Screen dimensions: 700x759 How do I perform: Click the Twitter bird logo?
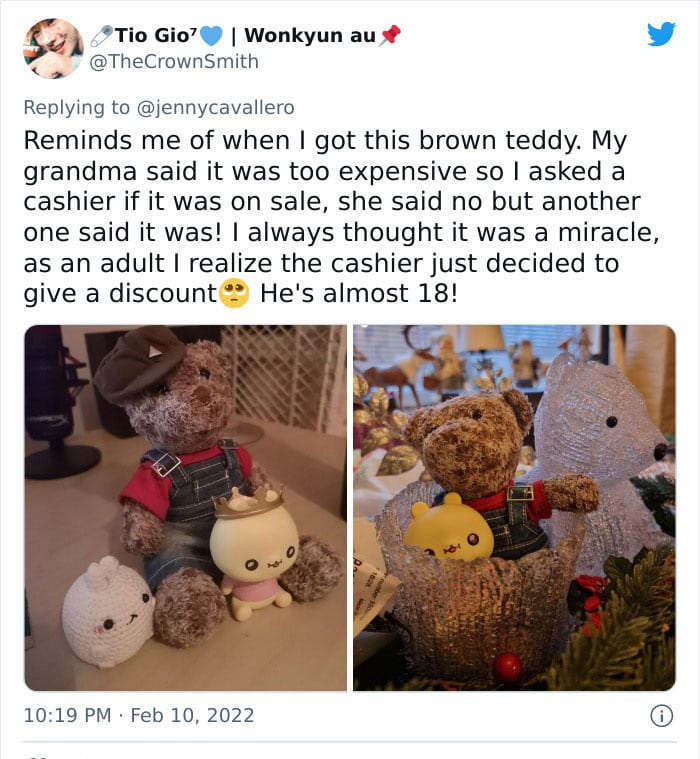pos(661,34)
